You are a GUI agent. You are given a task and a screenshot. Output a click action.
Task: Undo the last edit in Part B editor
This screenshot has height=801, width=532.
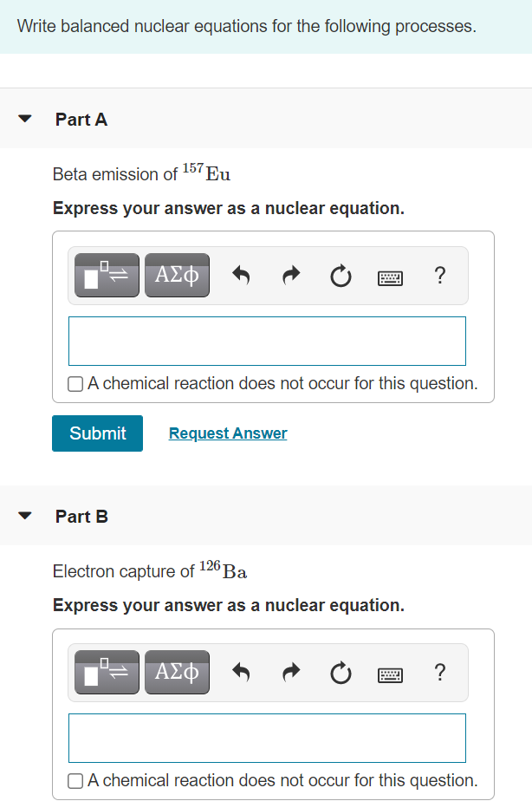click(240, 673)
